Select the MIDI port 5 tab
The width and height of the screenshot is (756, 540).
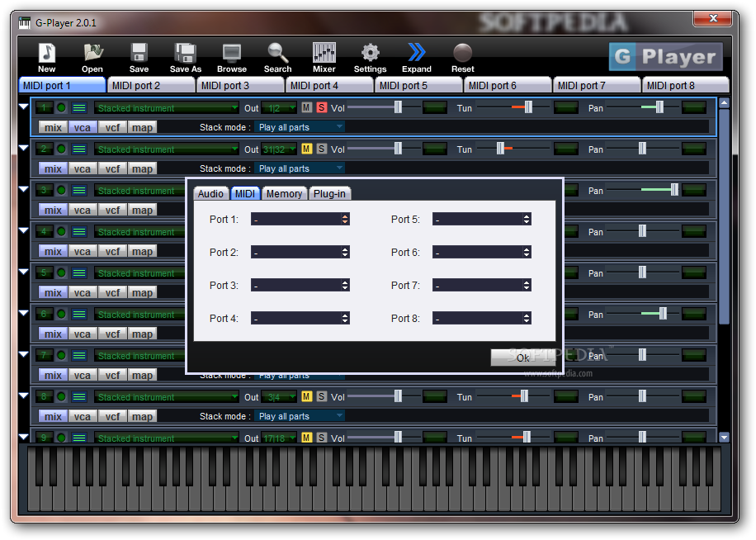pyautogui.click(x=418, y=85)
